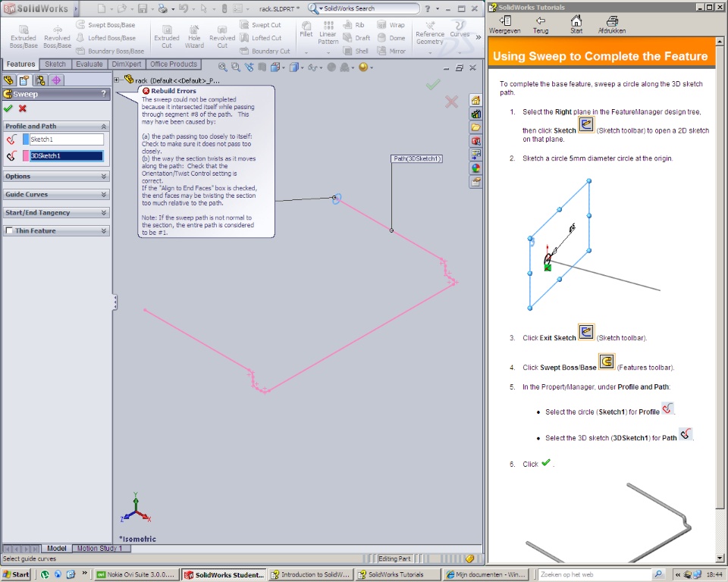Switch to Motion Study 1 tab
The image size is (728, 582).
click(100, 548)
